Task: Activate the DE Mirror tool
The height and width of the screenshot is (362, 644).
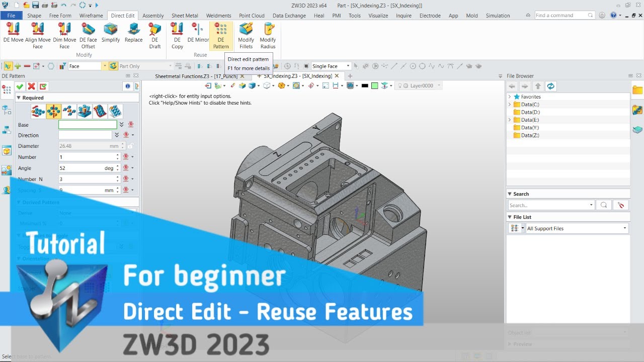Action: pyautogui.click(x=198, y=33)
